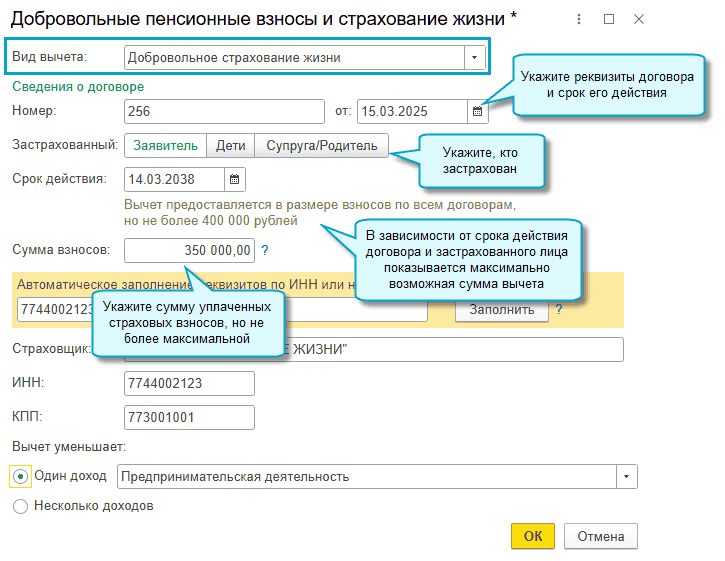Image resolution: width=725 pixels, height=561 pixels.
Task: Click the Заполнить button
Action: point(502,310)
